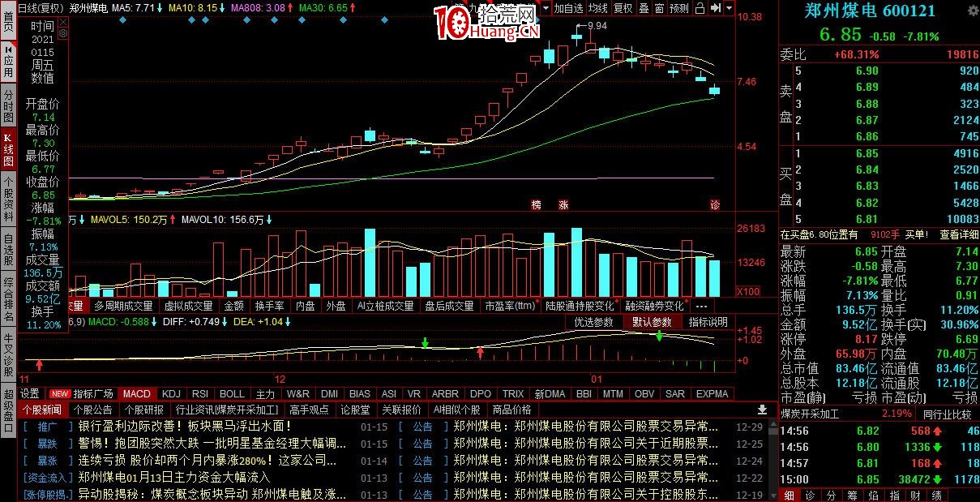This screenshot has height=502, width=980.
Task: Select the 应用 sidebar tab
Action: click(x=8, y=62)
